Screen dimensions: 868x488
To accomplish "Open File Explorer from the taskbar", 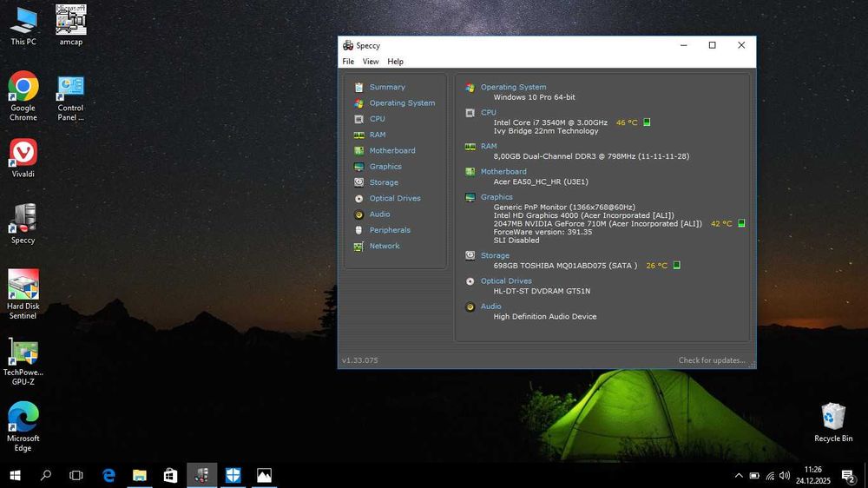I will (x=140, y=475).
